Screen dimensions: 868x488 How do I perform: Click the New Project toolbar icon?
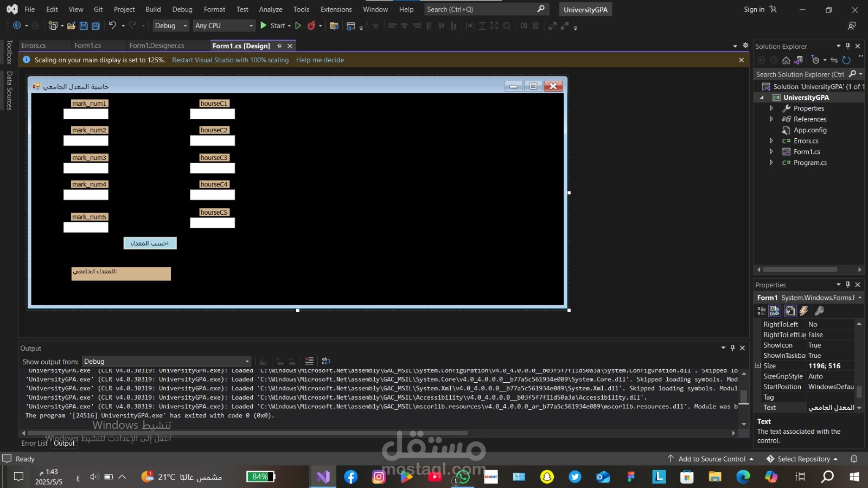click(53, 25)
